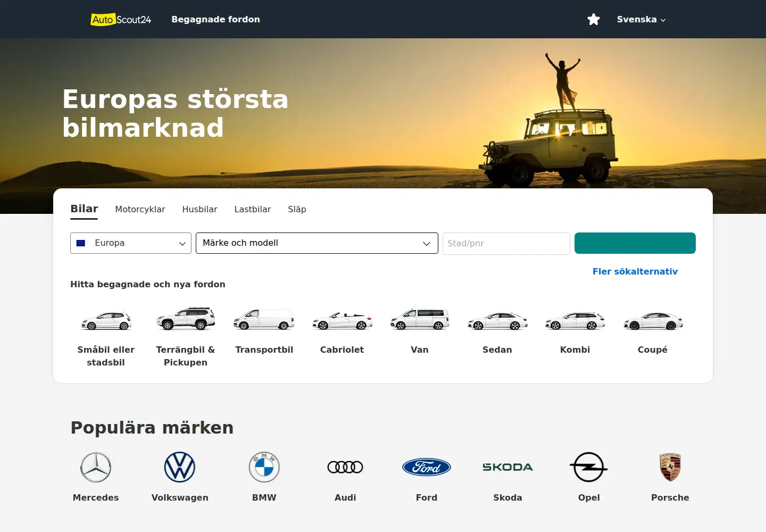
Task: Open the Märke och modell dropdown
Action: click(x=317, y=243)
